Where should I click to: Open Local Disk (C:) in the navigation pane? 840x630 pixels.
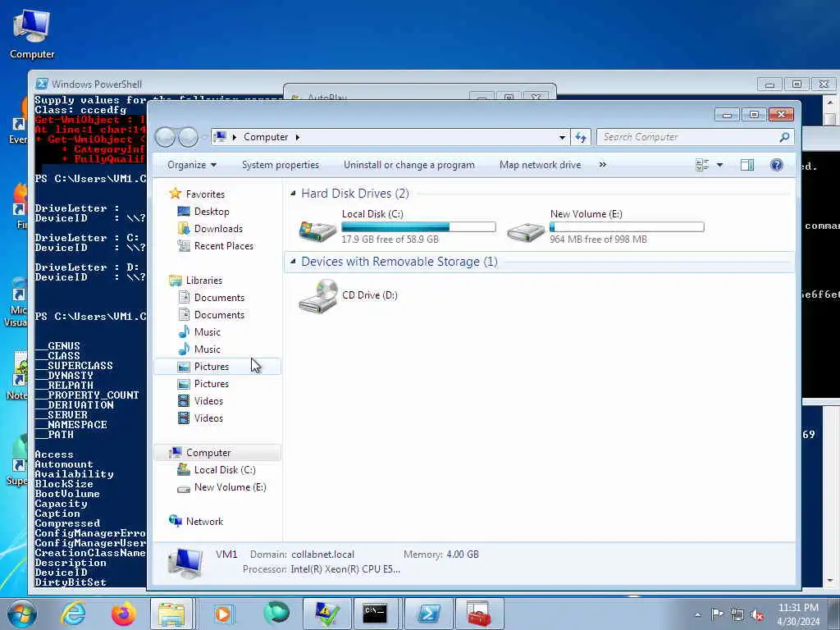pyautogui.click(x=225, y=470)
